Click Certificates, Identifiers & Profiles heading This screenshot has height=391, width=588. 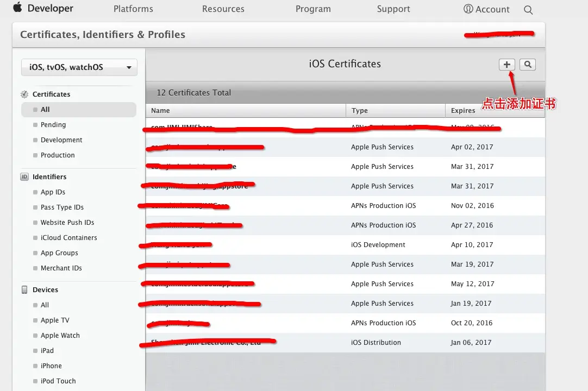pos(103,35)
